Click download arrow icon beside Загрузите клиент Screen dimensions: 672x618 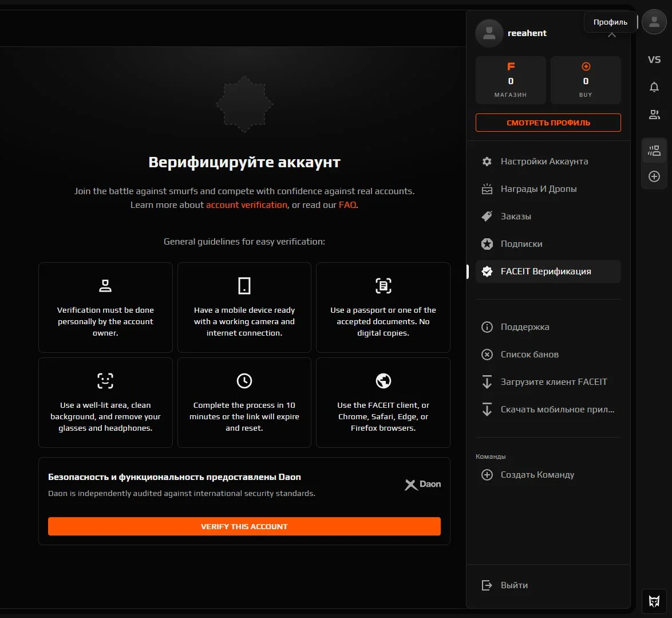(x=487, y=381)
